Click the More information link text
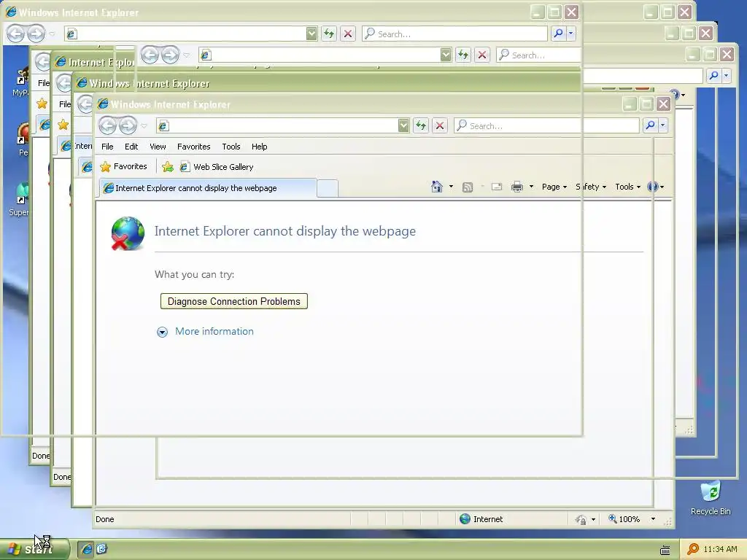 pos(214,332)
